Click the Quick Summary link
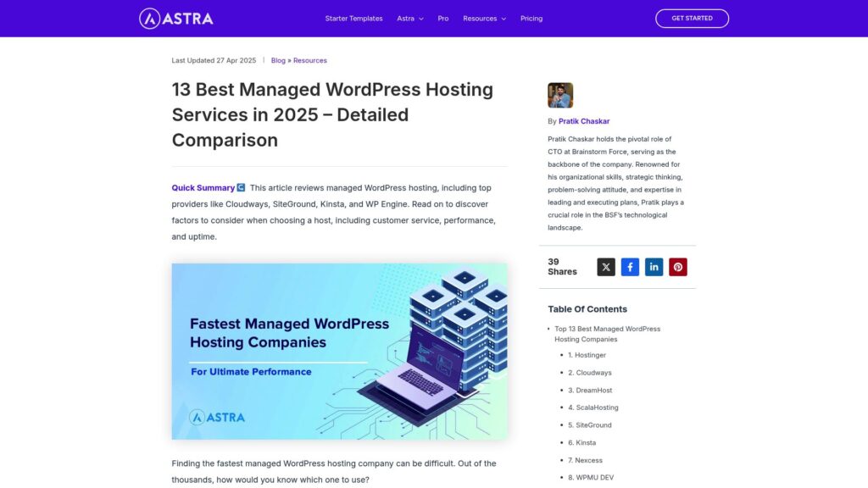This screenshot has width=868, height=488. 203,187
